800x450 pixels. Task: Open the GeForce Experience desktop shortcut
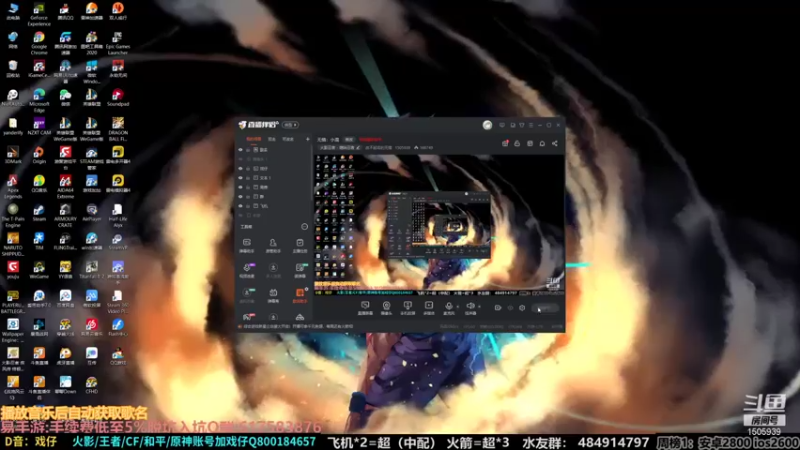[x=39, y=14]
